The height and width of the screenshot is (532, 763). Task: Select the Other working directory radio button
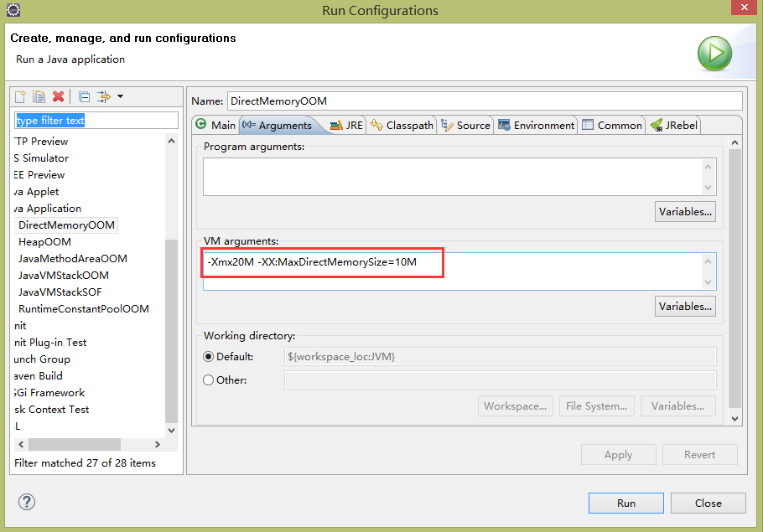click(208, 380)
